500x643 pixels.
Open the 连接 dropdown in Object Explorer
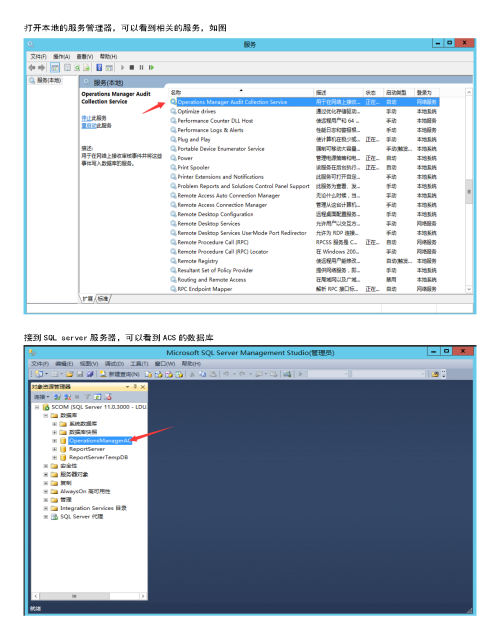(x=41, y=397)
